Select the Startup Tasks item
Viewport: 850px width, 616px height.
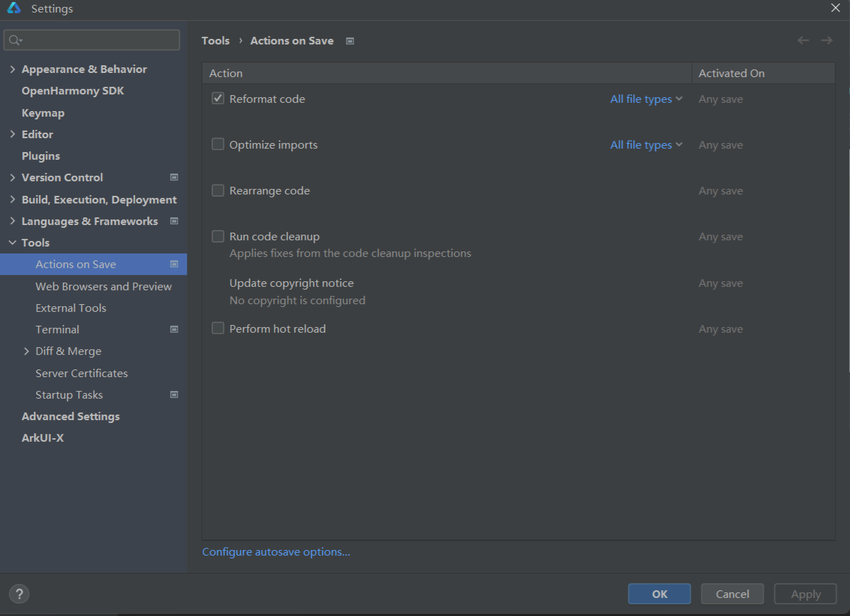tap(69, 395)
